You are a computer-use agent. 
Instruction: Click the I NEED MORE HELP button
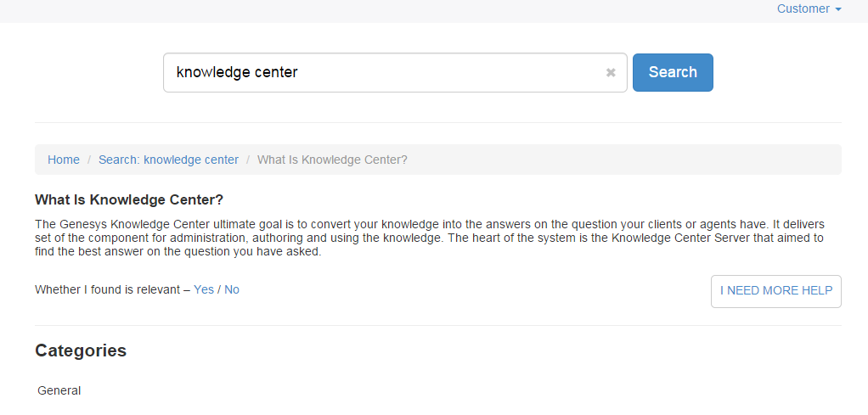click(775, 291)
